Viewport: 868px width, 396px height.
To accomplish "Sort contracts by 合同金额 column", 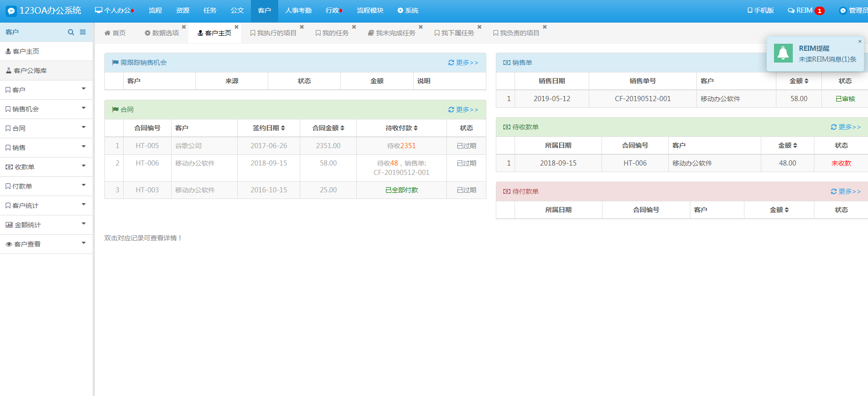I will (328, 128).
